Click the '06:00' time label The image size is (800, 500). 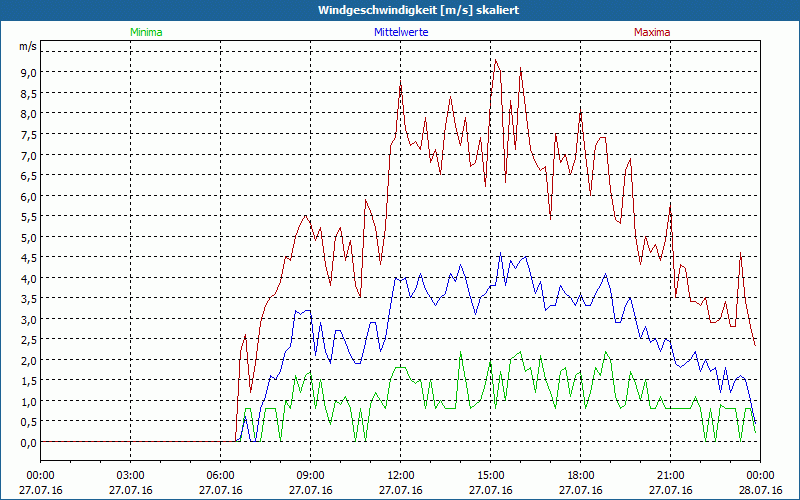pyautogui.click(x=221, y=476)
